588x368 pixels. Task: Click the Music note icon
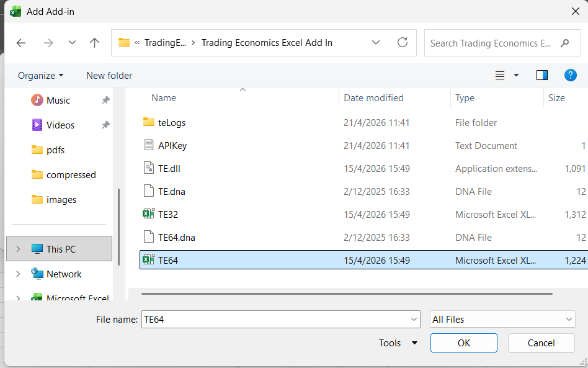tap(37, 100)
